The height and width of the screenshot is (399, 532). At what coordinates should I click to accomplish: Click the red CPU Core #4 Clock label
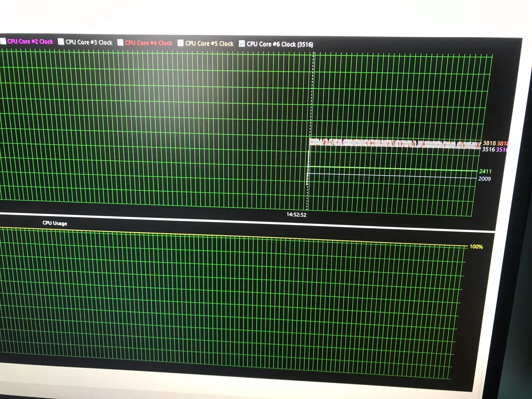148,43
